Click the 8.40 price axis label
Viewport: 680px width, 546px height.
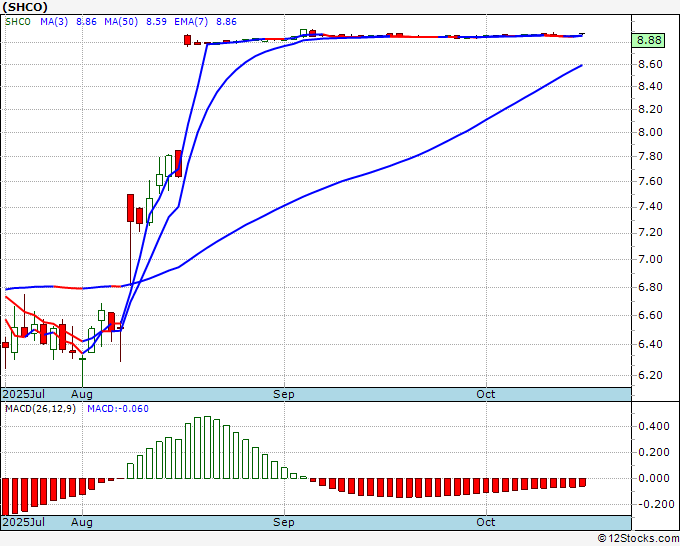(x=650, y=86)
